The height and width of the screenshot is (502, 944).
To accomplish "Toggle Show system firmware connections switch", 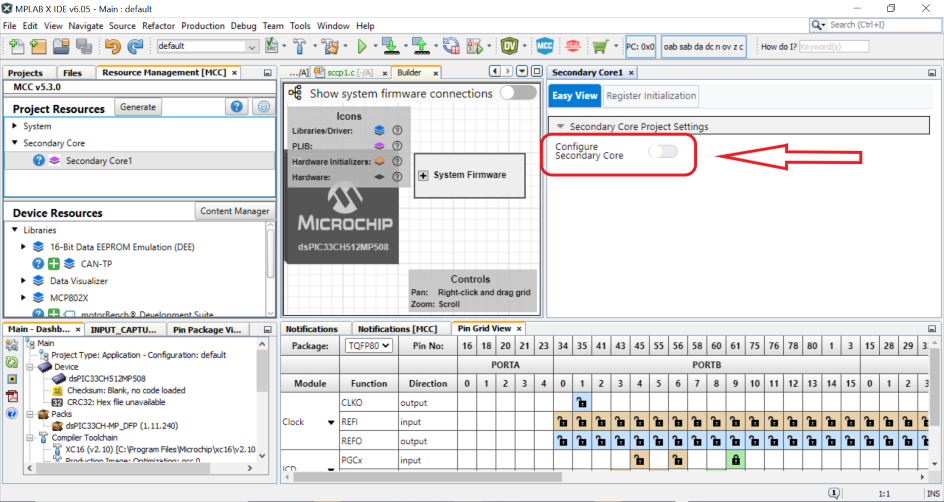I will pos(518,93).
